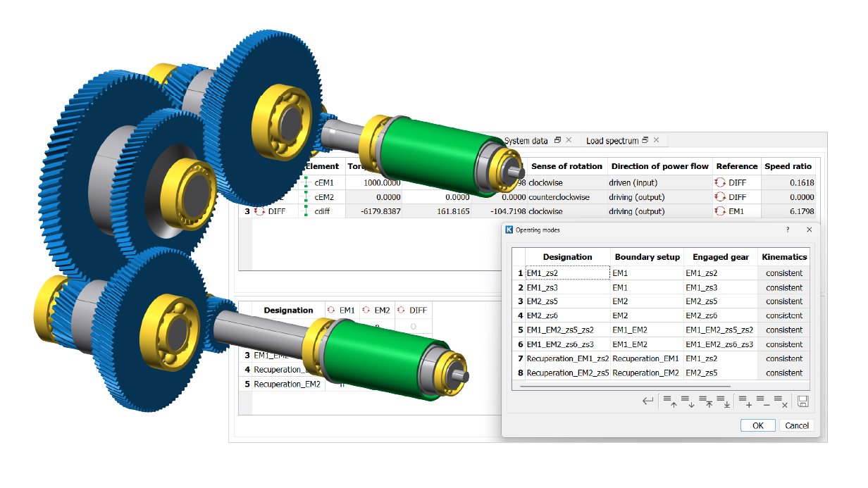Move the selected operating mode to the bottom
This screenshot has width=868, height=488.
pos(724,401)
